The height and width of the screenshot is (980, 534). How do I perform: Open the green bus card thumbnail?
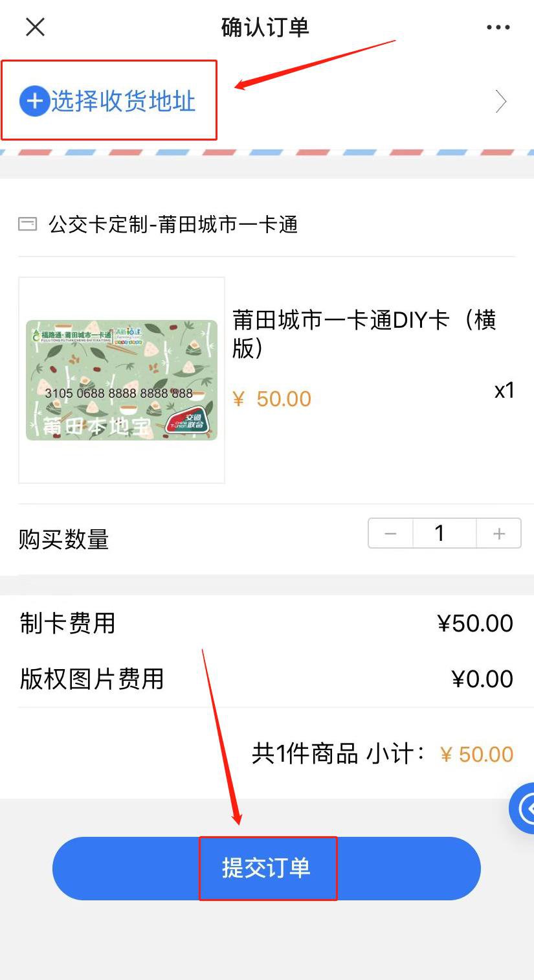click(x=122, y=380)
